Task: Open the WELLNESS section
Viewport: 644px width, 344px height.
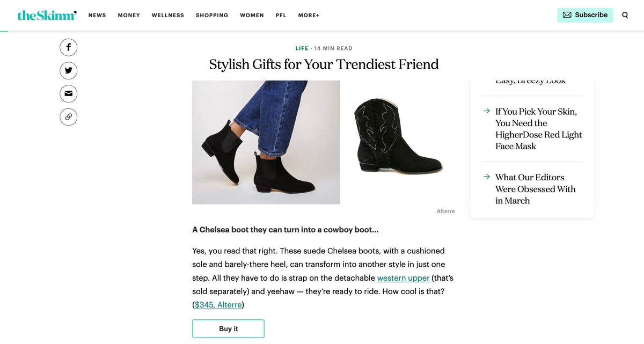Action: pyautogui.click(x=168, y=16)
